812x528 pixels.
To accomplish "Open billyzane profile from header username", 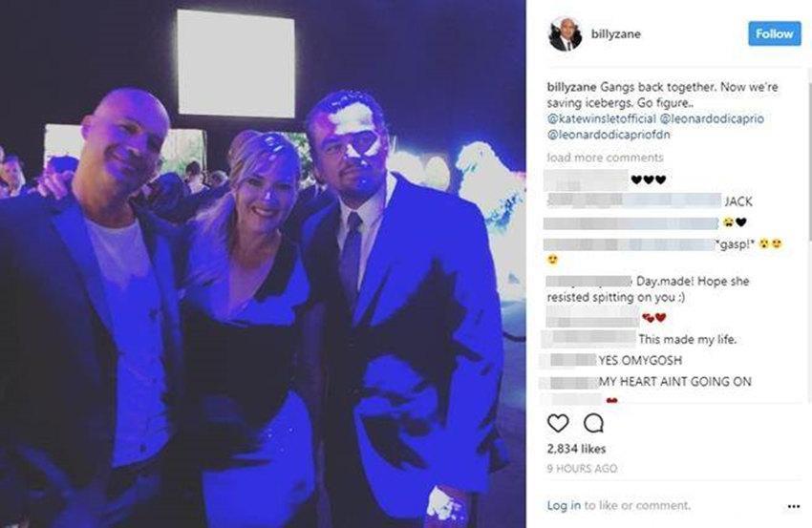I will pyautogui.click(x=616, y=34).
